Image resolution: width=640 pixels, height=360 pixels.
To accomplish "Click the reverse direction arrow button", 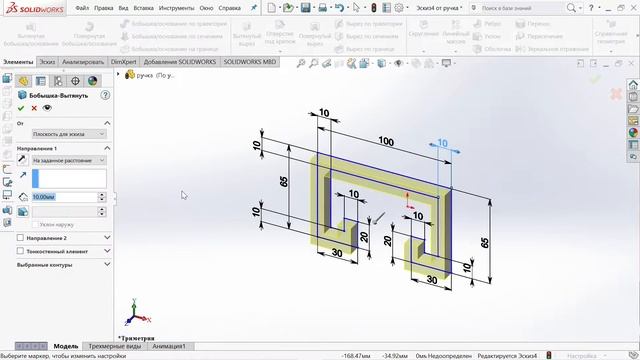I will coord(22,160).
